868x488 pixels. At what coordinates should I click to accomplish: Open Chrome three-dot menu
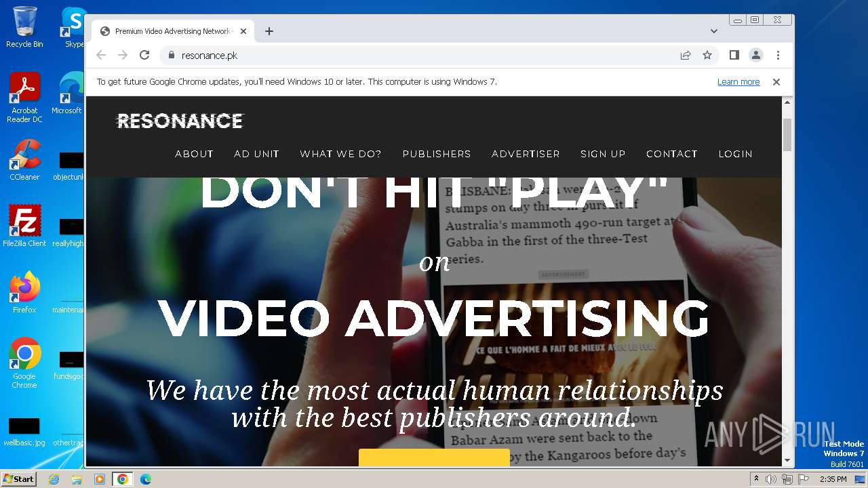click(x=778, y=56)
